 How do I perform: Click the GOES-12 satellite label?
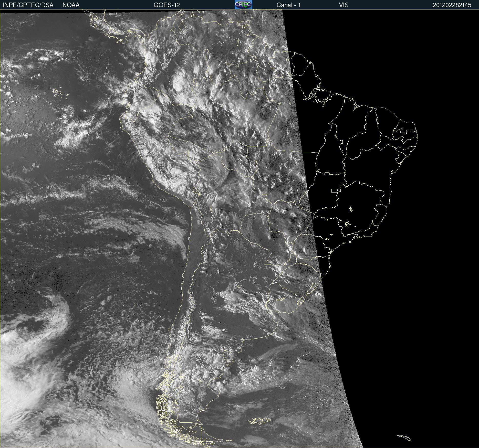point(167,5)
